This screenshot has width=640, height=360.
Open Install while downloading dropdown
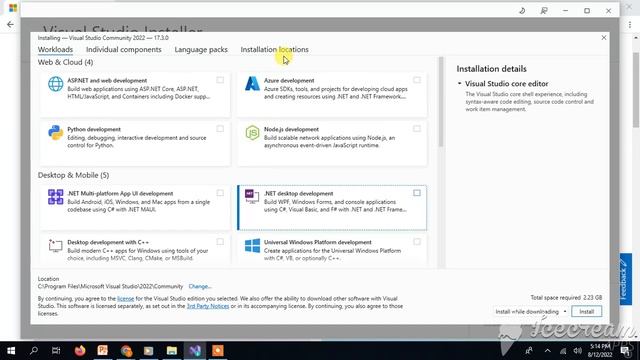click(x=530, y=311)
